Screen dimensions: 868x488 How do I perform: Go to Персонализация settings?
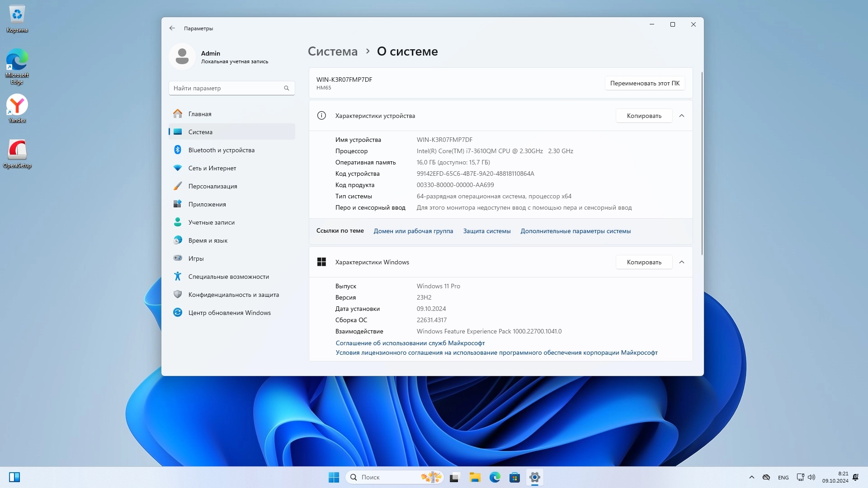click(x=212, y=186)
